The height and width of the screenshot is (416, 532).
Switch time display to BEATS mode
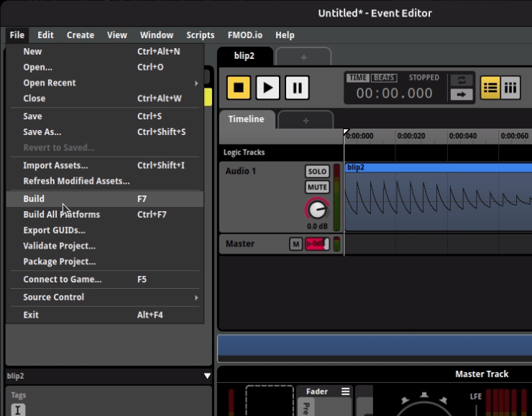point(384,78)
